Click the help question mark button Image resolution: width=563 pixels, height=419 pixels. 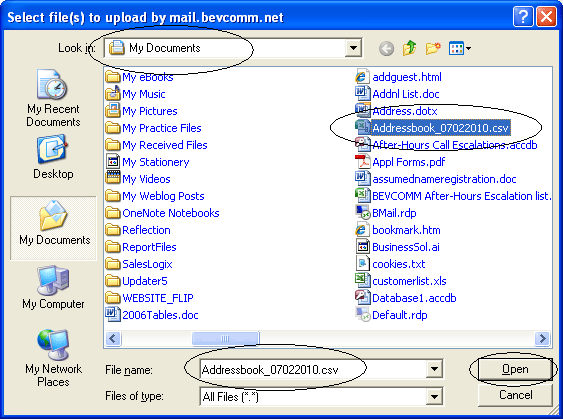click(x=523, y=16)
